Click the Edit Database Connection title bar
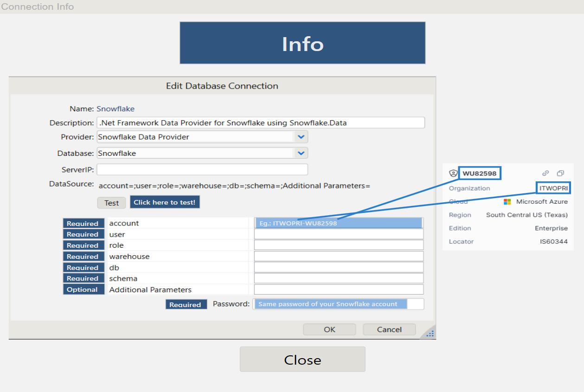Image resolution: width=584 pixels, height=392 pixels. [x=222, y=86]
